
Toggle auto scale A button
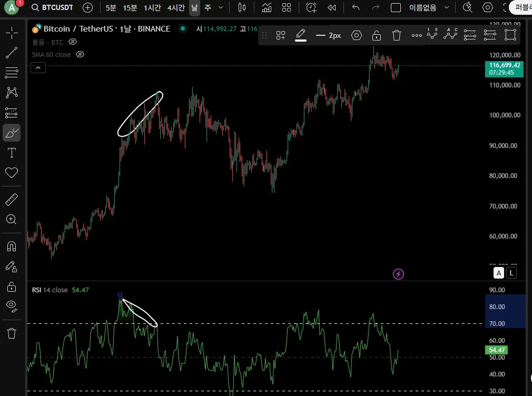tap(498, 273)
